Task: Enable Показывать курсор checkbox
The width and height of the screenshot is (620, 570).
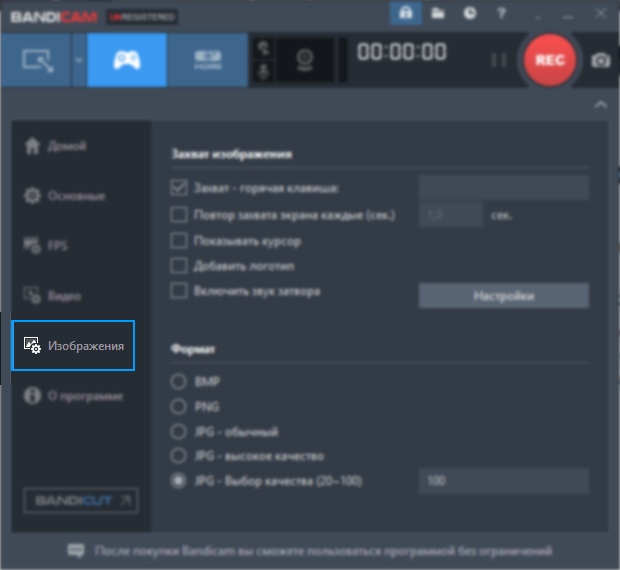Action: 179,240
